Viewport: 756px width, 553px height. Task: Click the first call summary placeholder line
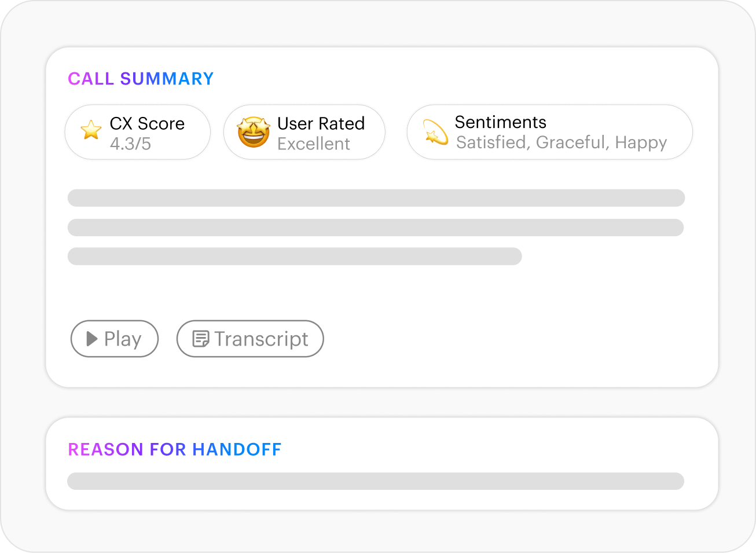click(x=376, y=198)
